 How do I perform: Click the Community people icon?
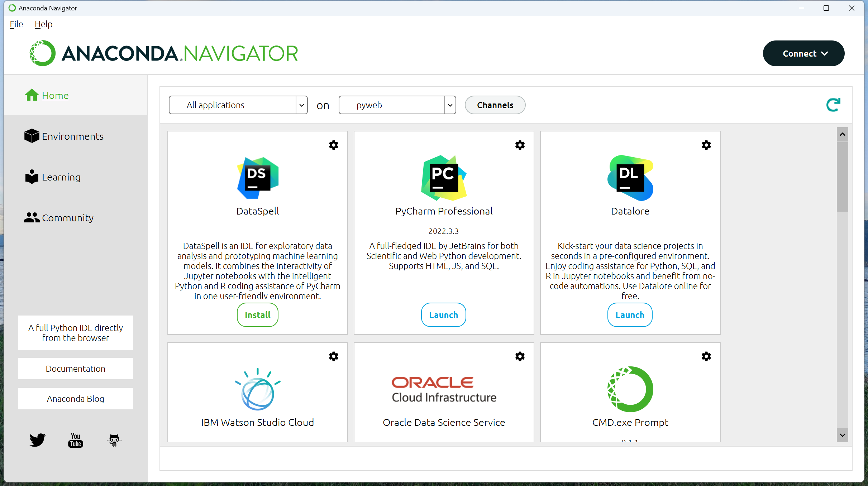tap(32, 217)
